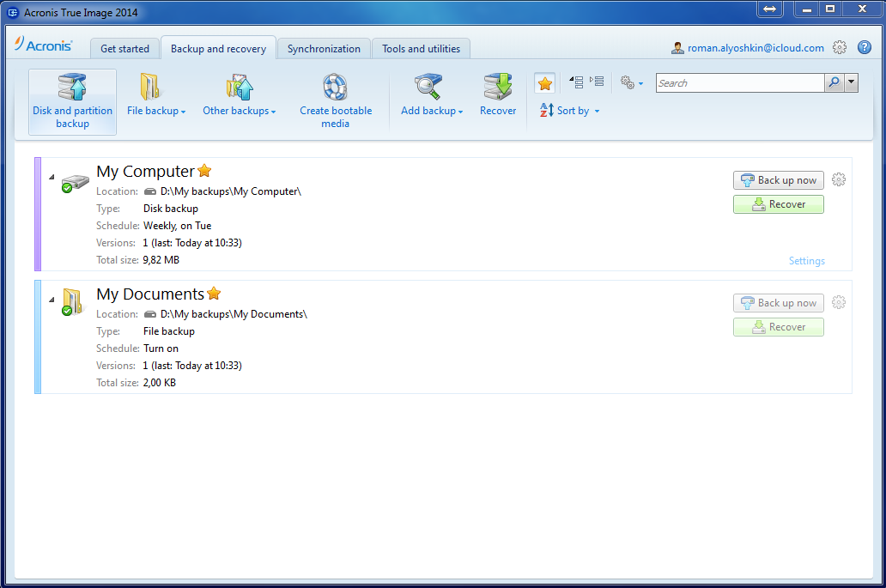Switch to Backup and recovery tab
886x588 pixels.
[x=218, y=49]
